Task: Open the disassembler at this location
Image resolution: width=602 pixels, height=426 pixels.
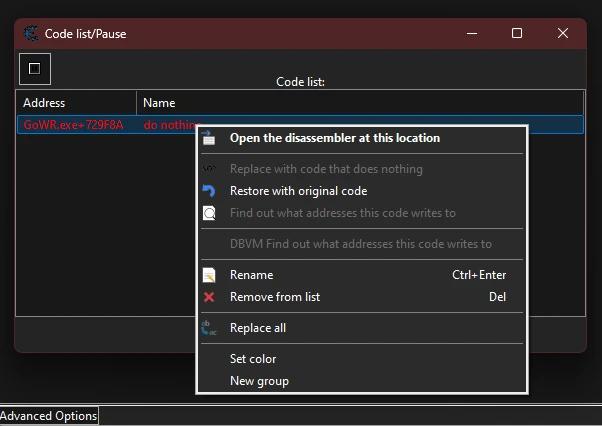Action: click(x=334, y=138)
